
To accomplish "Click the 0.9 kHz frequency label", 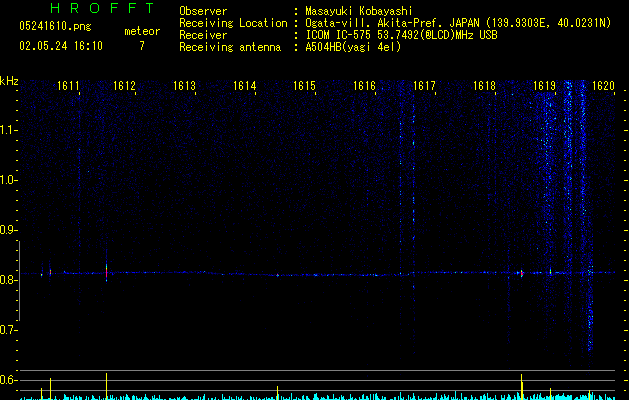I will [x=8, y=230].
